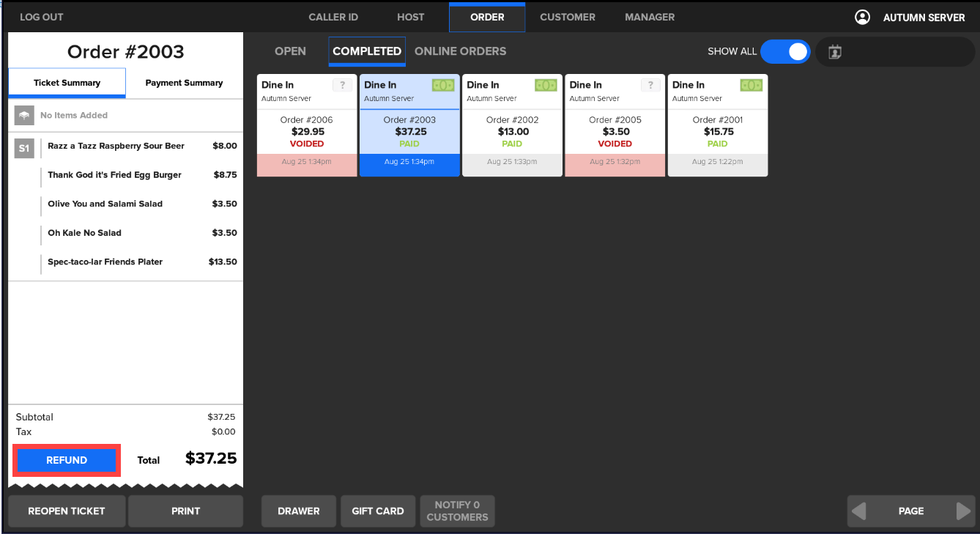Viewport: 980px width, 534px height.
Task: Open the calendar date filter icon
Action: tap(835, 52)
